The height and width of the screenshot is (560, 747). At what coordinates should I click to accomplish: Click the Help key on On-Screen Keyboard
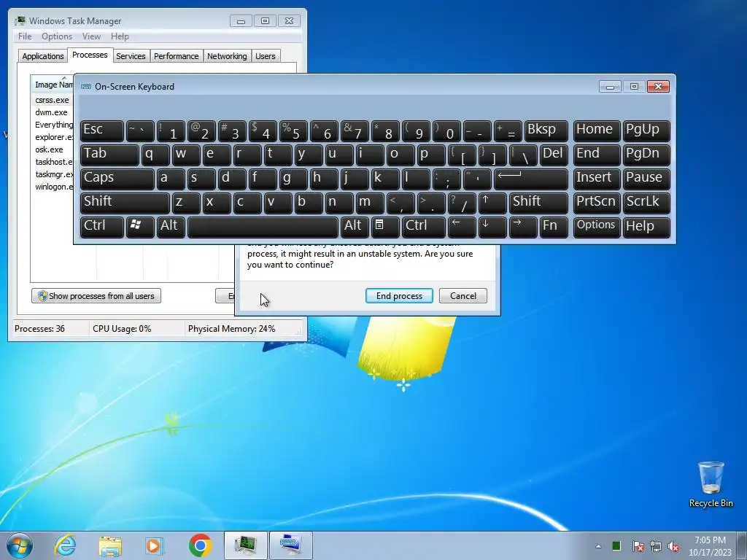(x=646, y=226)
